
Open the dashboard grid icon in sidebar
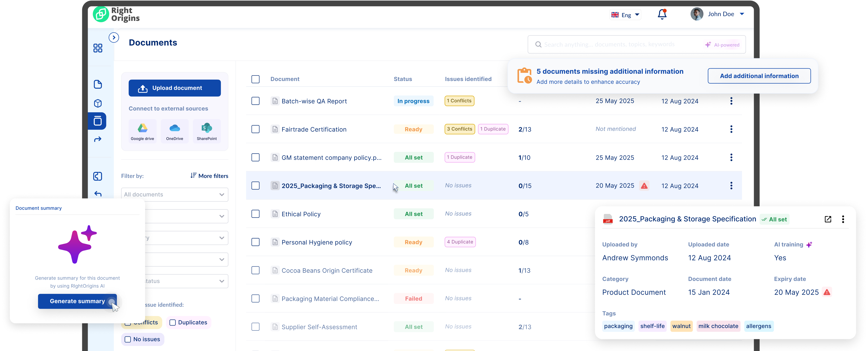(98, 48)
